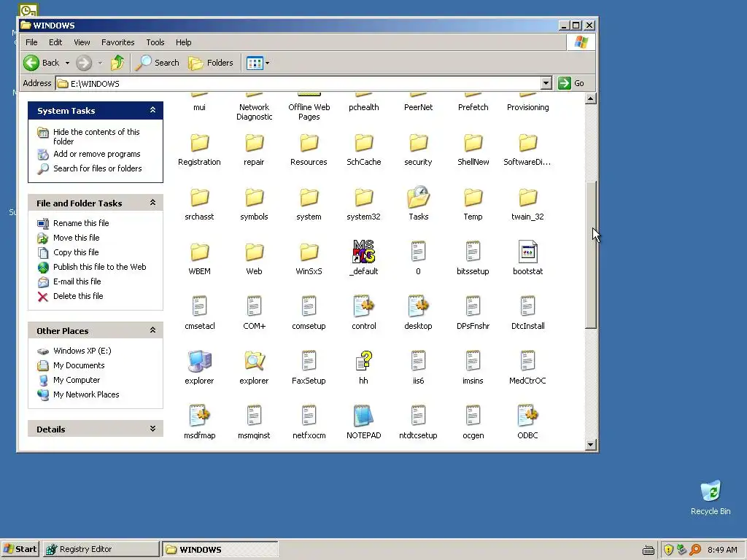Open the Back button history dropdown arrow
747x560 pixels.
pyautogui.click(x=67, y=63)
